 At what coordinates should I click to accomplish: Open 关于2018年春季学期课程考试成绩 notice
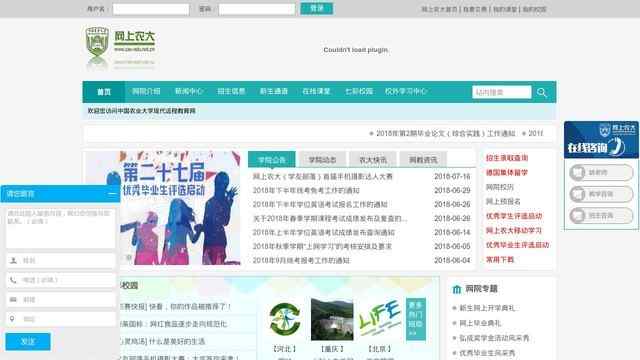330,219
